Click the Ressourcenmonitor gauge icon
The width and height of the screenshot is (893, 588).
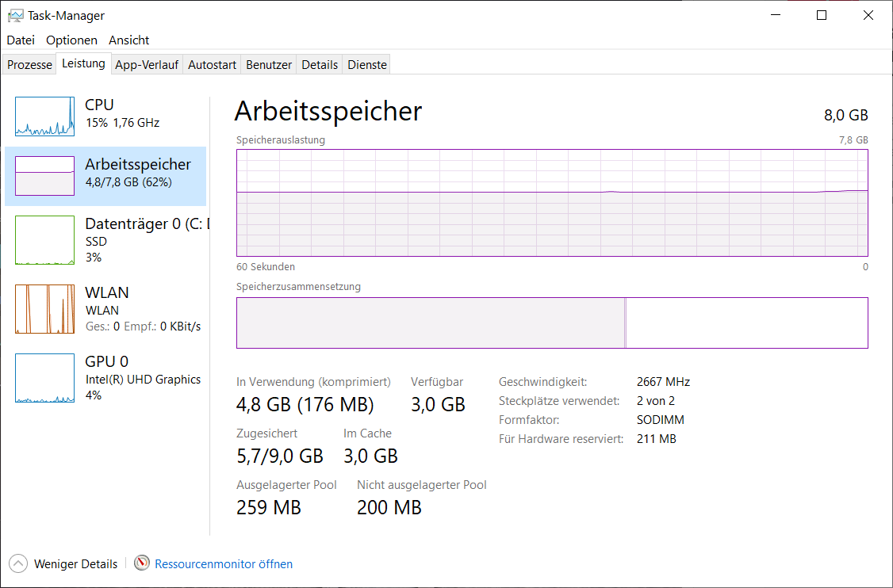tap(142, 563)
